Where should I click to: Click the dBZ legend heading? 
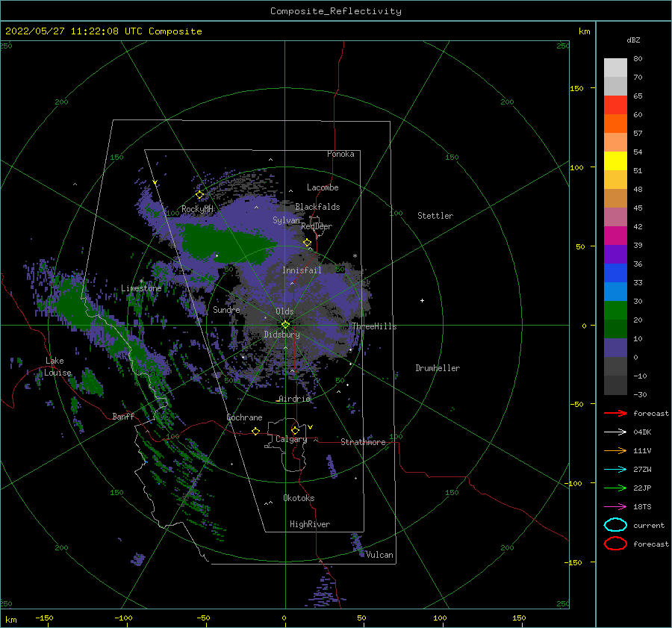(x=633, y=40)
